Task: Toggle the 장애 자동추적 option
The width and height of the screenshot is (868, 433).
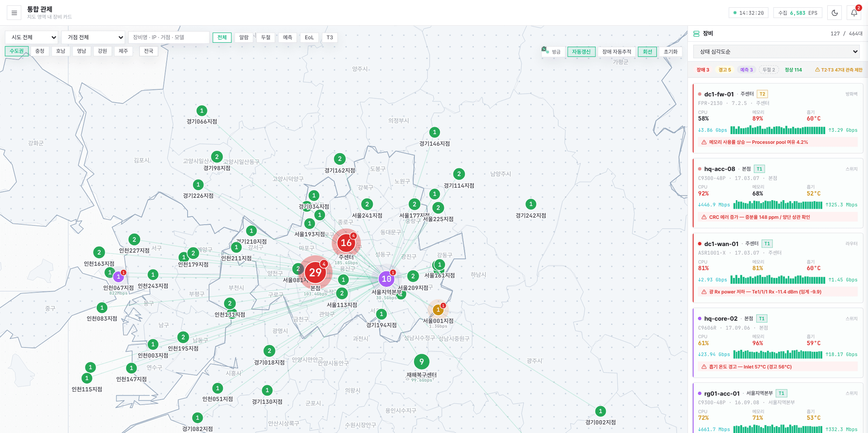Action: point(617,52)
